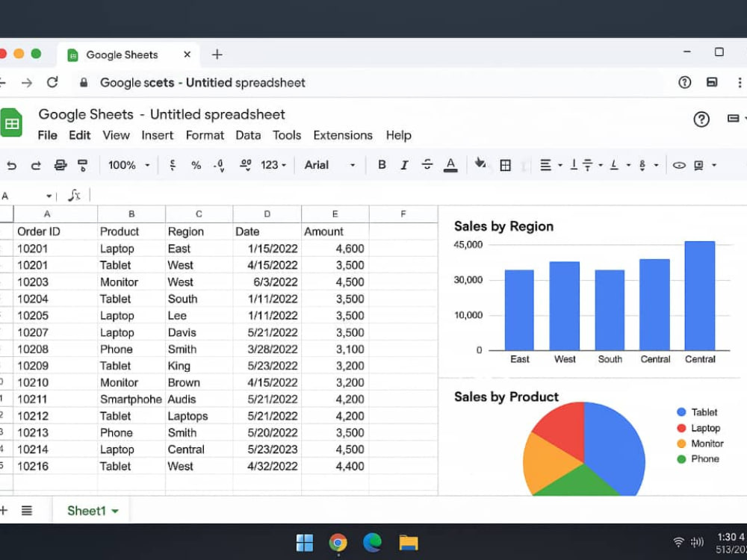
Task: Click the browser help circle icon
Action: click(x=684, y=82)
